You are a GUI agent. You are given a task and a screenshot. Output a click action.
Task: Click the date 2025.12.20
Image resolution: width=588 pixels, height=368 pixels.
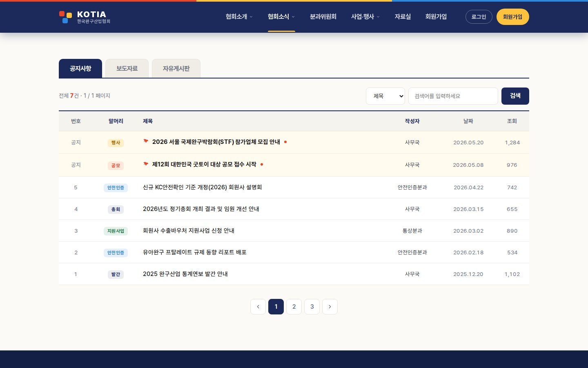[x=468, y=274]
